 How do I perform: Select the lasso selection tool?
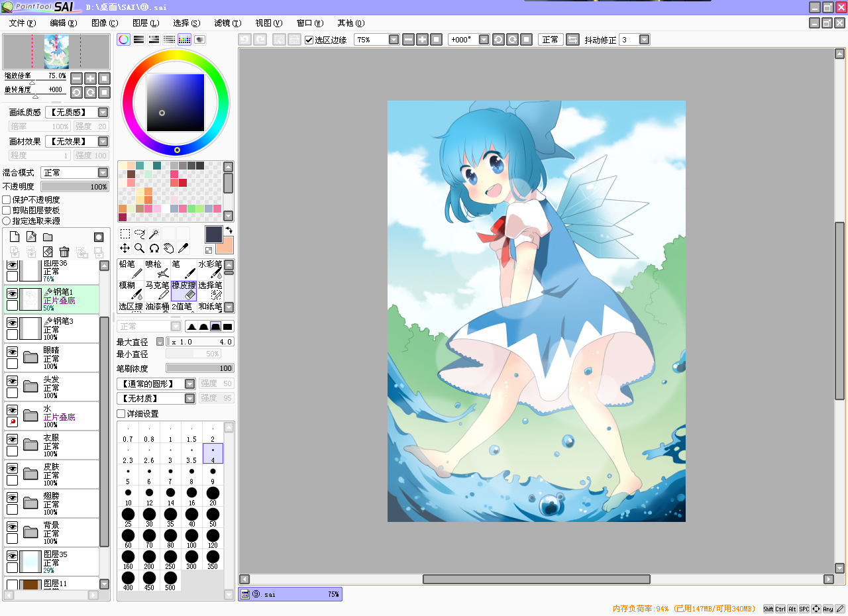click(139, 234)
